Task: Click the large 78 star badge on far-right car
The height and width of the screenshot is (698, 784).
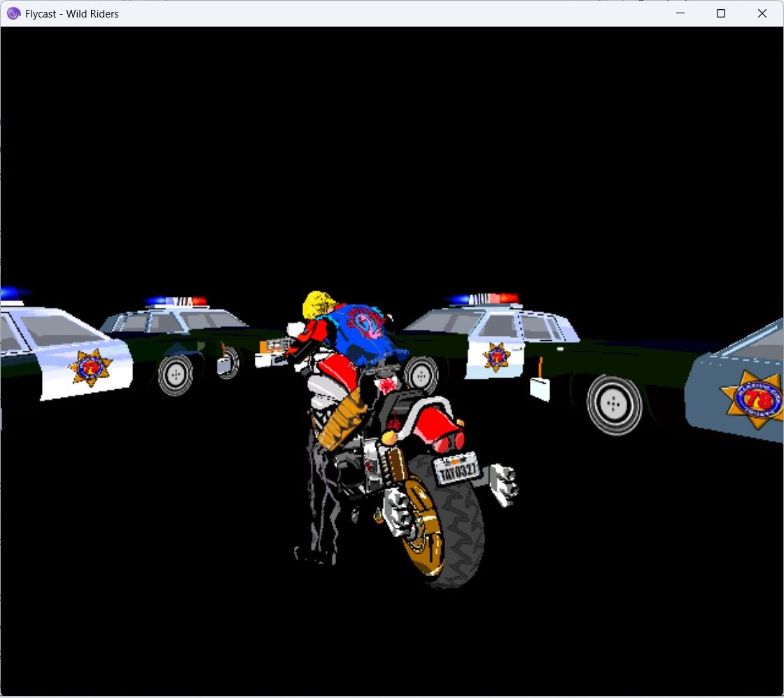Action: point(753,401)
